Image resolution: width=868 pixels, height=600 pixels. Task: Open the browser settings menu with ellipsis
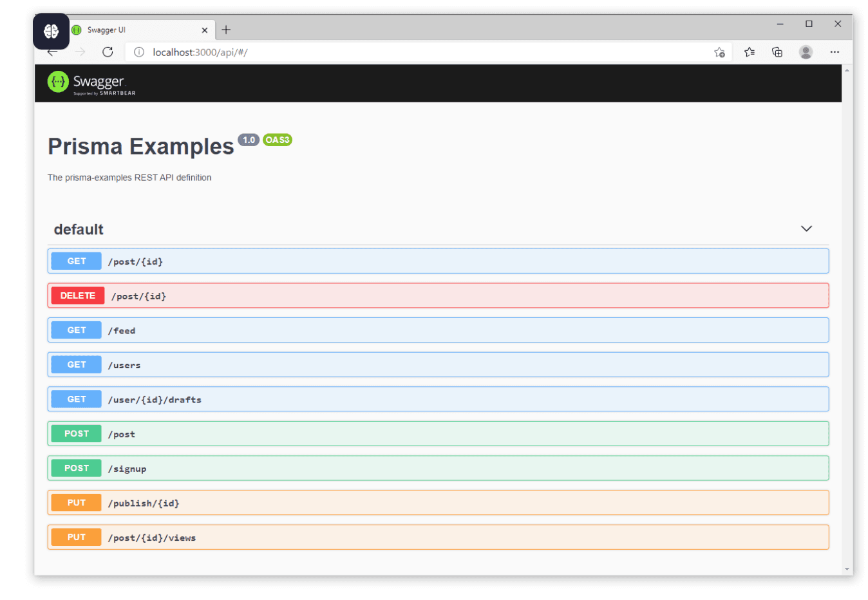(x=835, y=52)
